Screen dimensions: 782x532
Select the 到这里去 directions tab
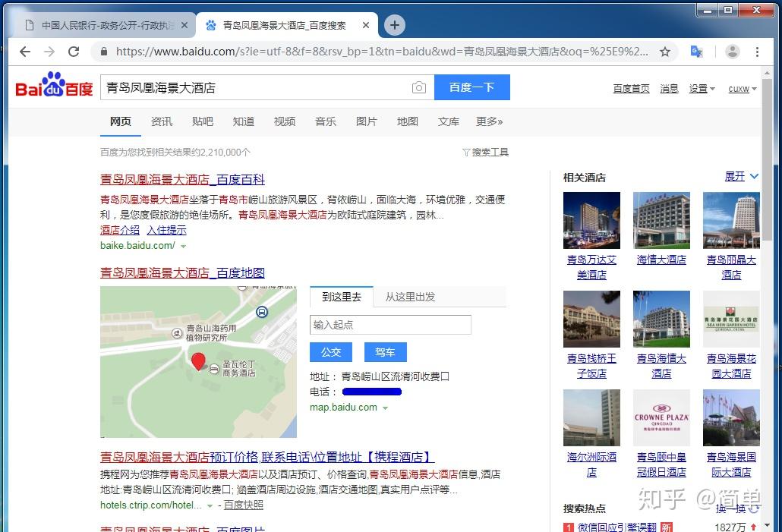point(342,297)
